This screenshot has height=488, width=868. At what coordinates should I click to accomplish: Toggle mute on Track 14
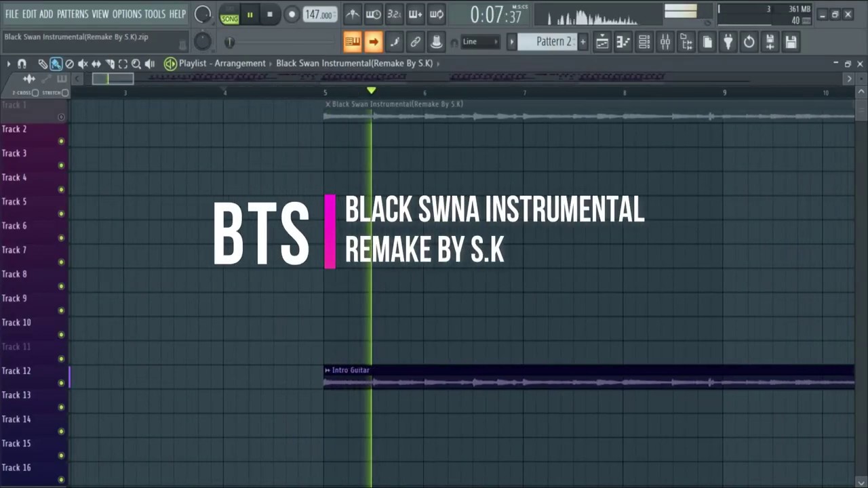tap(61, 431)
